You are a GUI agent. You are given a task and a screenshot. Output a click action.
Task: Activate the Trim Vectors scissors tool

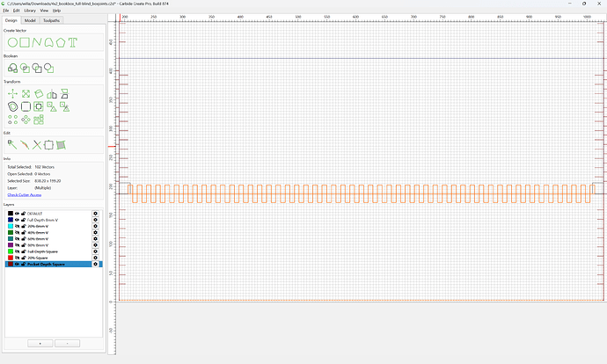point(37,145)
